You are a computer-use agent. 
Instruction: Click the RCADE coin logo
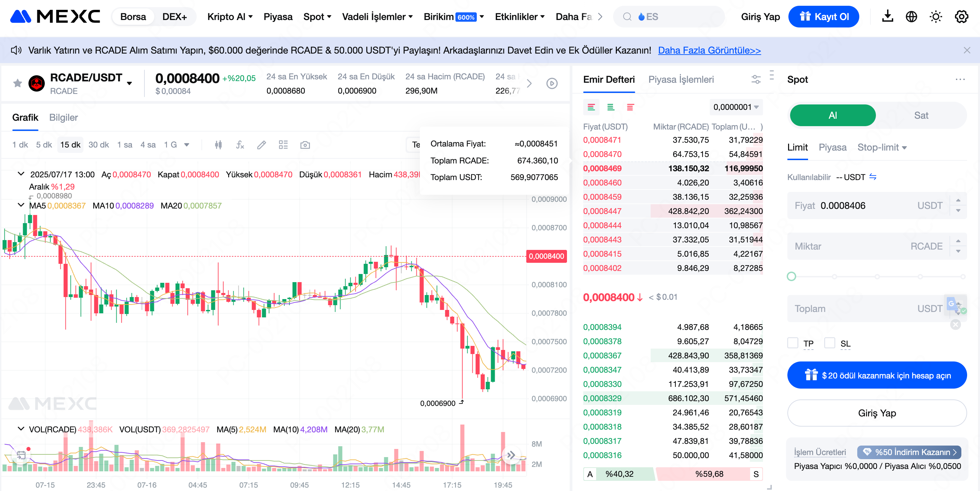(37, 83)
